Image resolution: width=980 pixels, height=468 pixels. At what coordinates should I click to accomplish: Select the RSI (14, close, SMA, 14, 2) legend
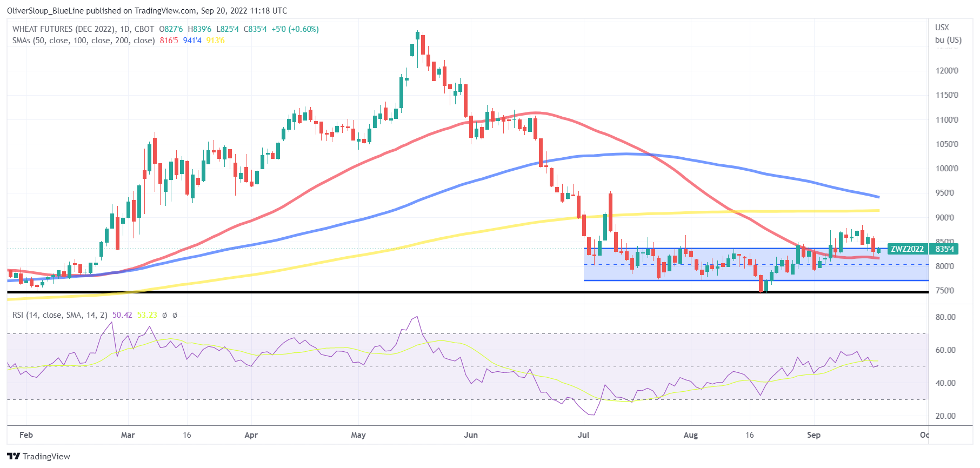[60, 315]
